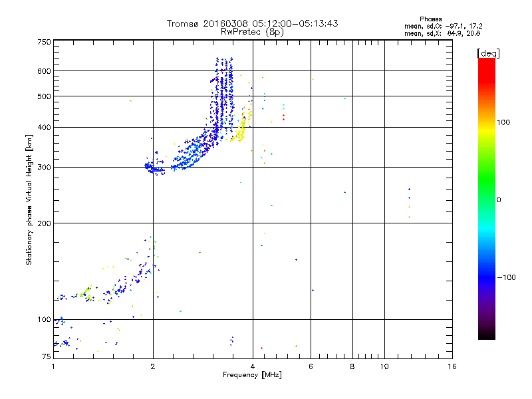Click the y-axis tick label '200'

(x=44, y=223)
